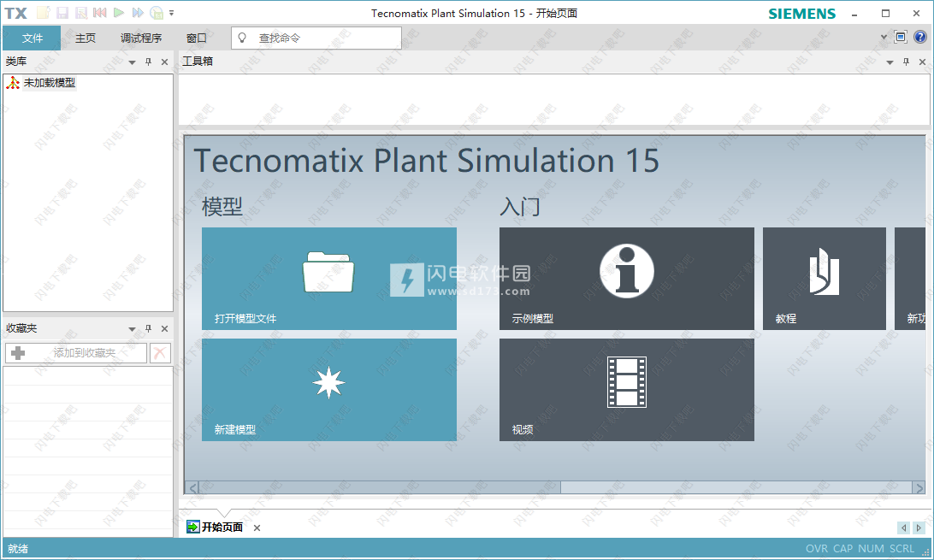Select the 未加载模型 tree item
The width and height of the screenshot is (934, 560).
pyautogui.click(x=50, y=83)
